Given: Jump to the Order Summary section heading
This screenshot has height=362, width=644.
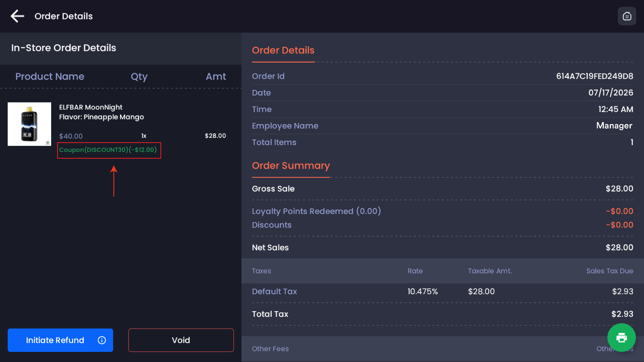Looking at the screenshot, I should click(291, 165).
